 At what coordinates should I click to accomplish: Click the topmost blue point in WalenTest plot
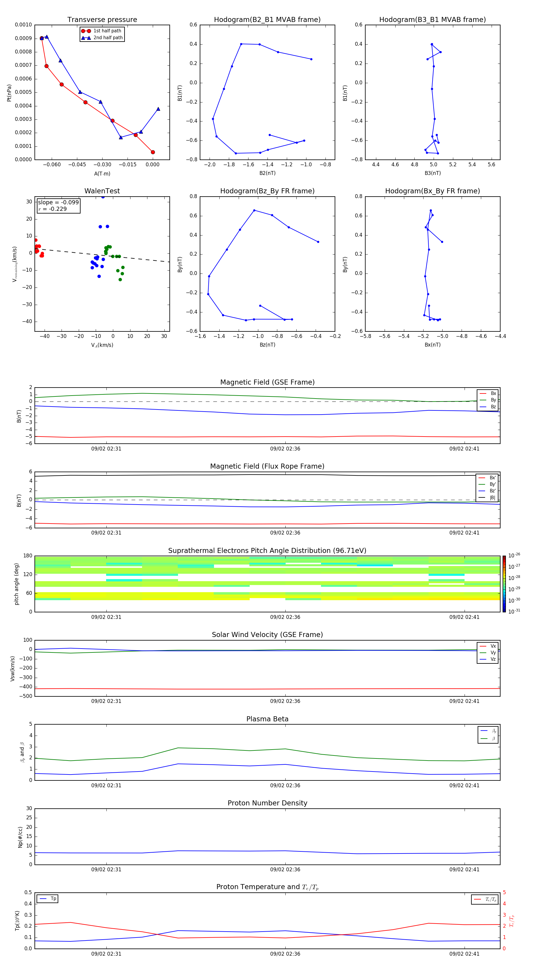pyautogui.click(x=103, y=197)
